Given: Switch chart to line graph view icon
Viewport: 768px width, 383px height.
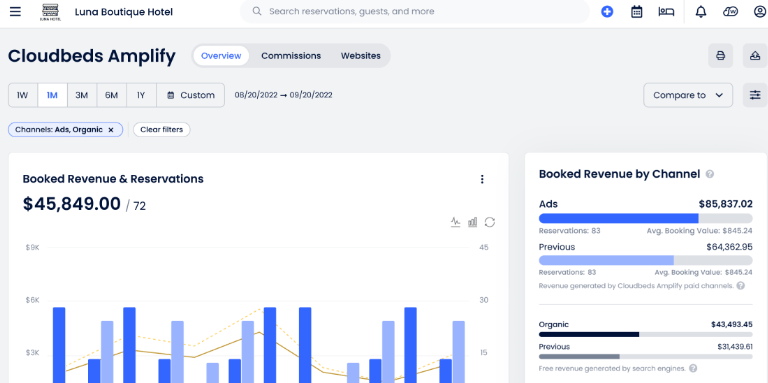Looking at the screenshot, I should tap(456, 222).
